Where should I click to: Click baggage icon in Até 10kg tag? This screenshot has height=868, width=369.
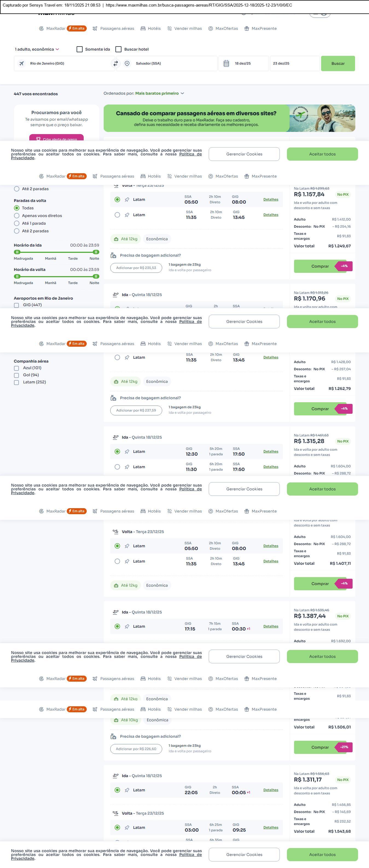[116, 720]
